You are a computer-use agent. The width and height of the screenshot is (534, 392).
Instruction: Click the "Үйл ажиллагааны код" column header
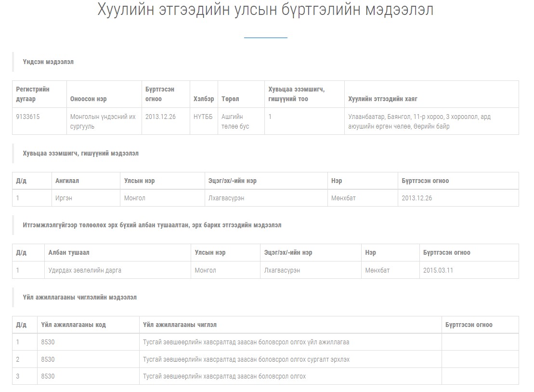(x=74, y=325)
